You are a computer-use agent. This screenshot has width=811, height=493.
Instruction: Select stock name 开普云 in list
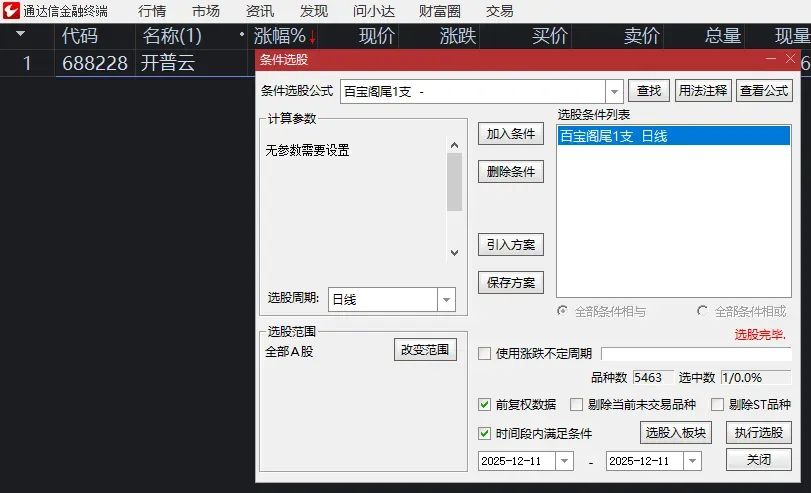click(x=168, y=63)
